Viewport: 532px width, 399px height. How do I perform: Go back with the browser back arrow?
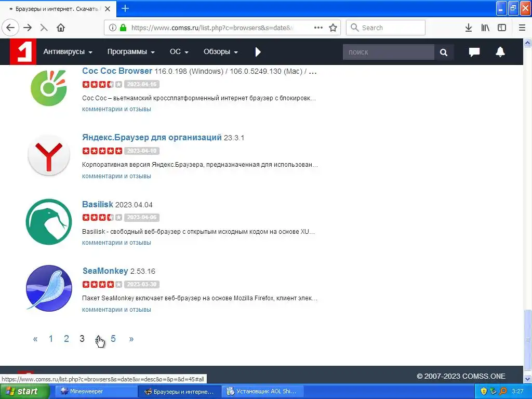click(10, 28)
